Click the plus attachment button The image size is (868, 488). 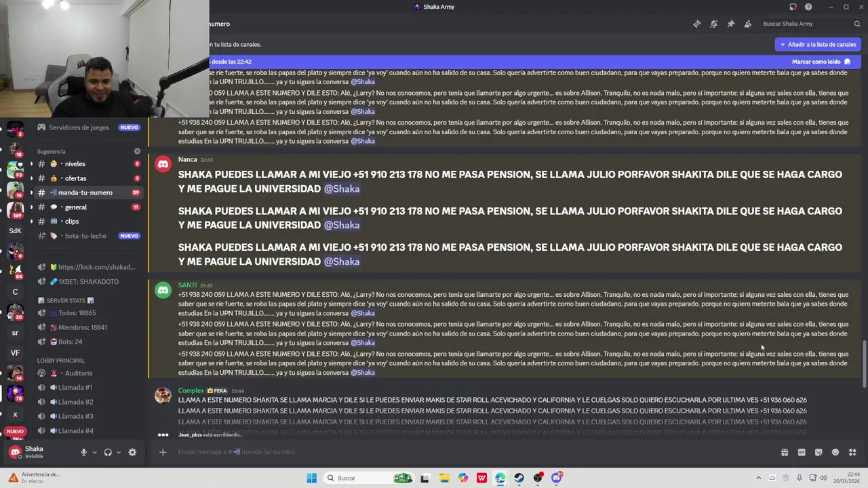click(163, 452)
